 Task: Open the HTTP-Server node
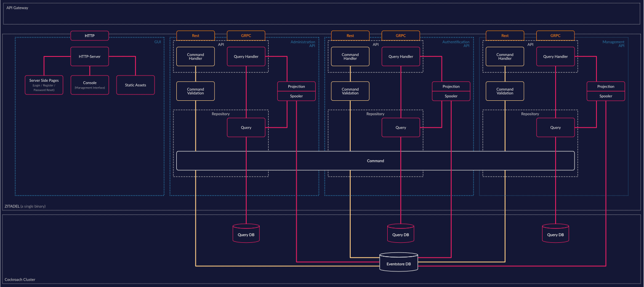point(90,56)
